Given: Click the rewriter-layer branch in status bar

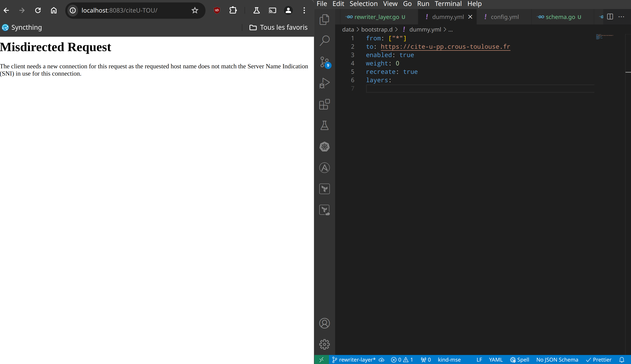Looking at the screenshot, I should [354, 360].
